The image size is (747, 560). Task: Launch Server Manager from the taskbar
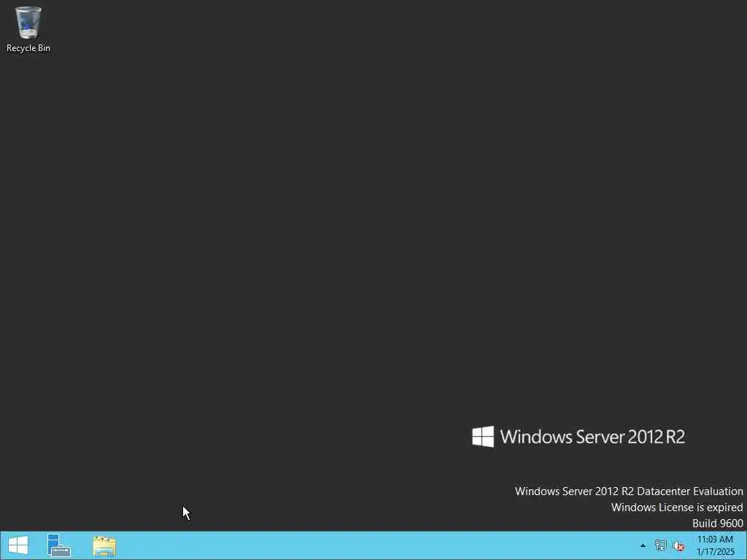[58, 545]
